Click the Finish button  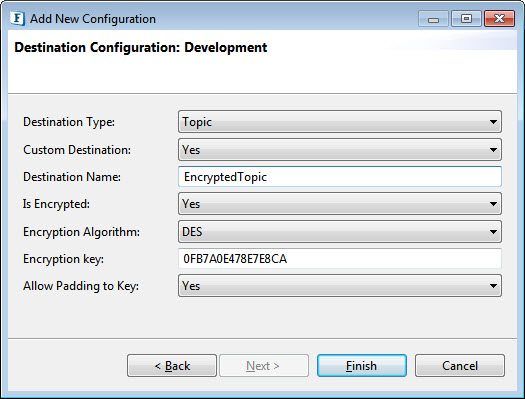click(362, 366)
